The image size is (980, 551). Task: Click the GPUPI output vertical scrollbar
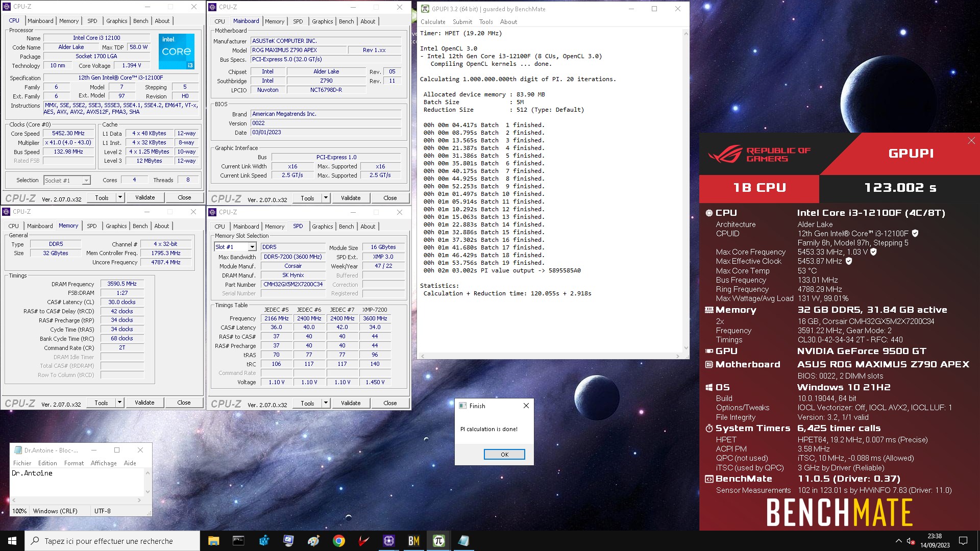click(685, 191)
